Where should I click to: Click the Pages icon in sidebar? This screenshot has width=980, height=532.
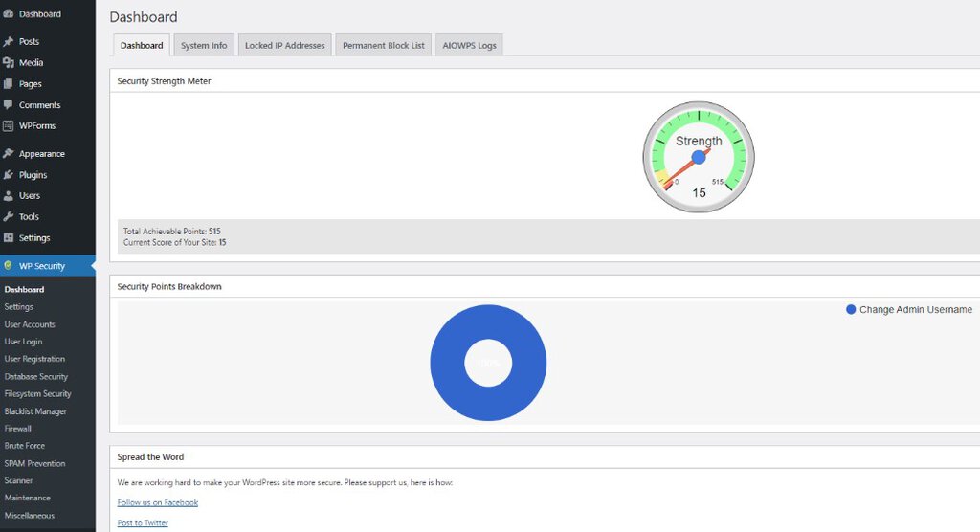click(x=8, y=84)
